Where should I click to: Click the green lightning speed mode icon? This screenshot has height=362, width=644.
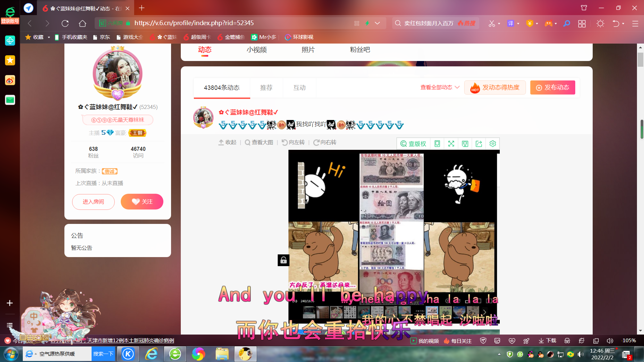click(367, 23)
